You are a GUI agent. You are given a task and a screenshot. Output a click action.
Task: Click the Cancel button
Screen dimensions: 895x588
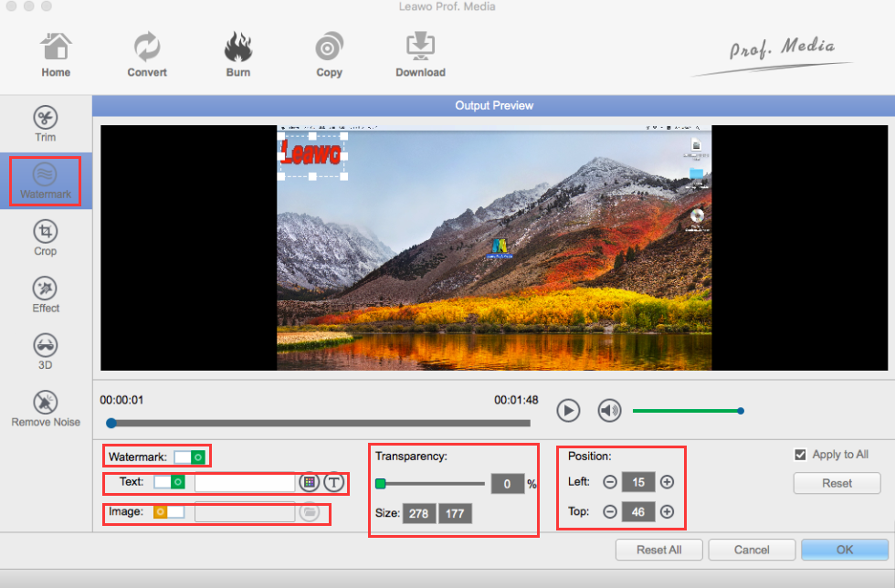tap(751, 550)
